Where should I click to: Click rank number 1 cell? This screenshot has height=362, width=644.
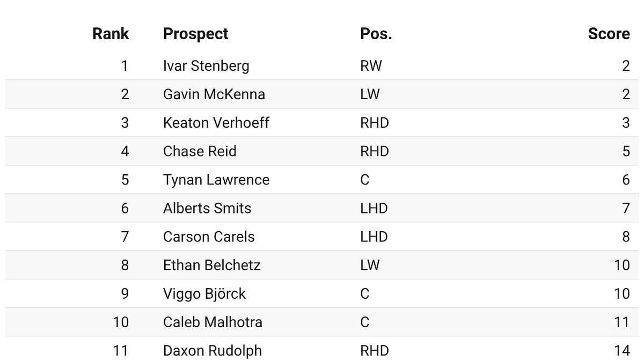tap(125, 66)
